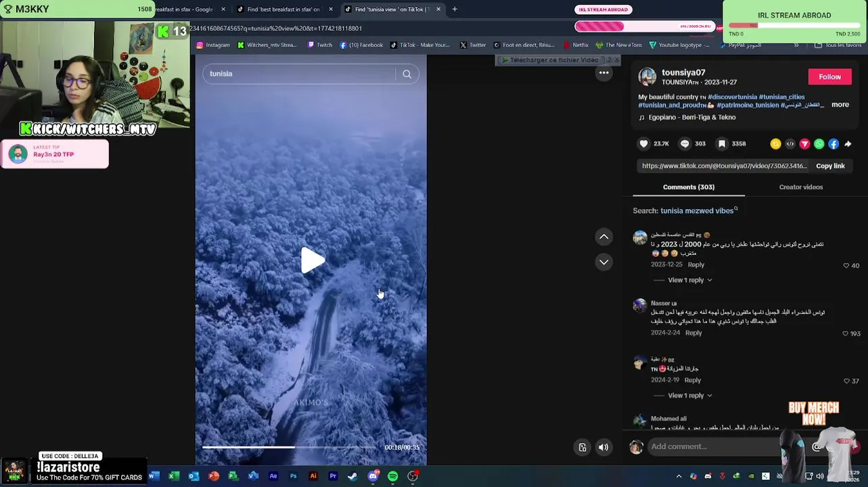
Task: Reply to the 2023-12-25 comment
Action: coord(695,264)
